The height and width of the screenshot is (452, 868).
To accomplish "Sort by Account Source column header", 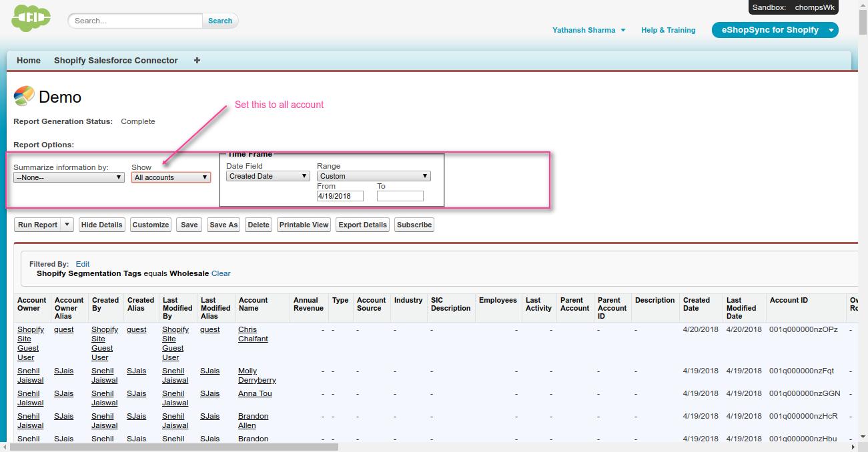I will pyautogui.click(x=371, y=304).
